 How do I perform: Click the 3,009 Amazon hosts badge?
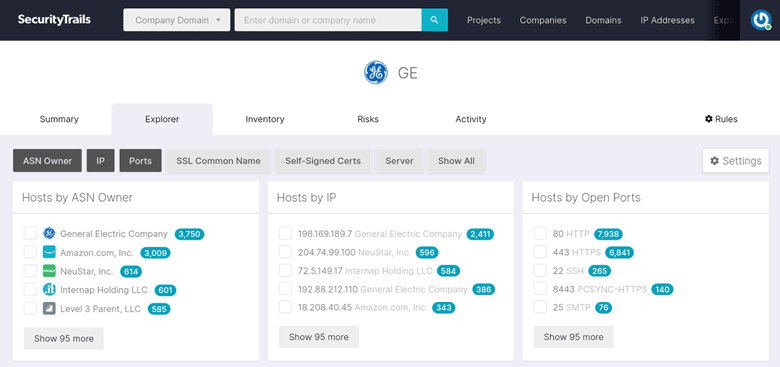(x=156, y=253)
